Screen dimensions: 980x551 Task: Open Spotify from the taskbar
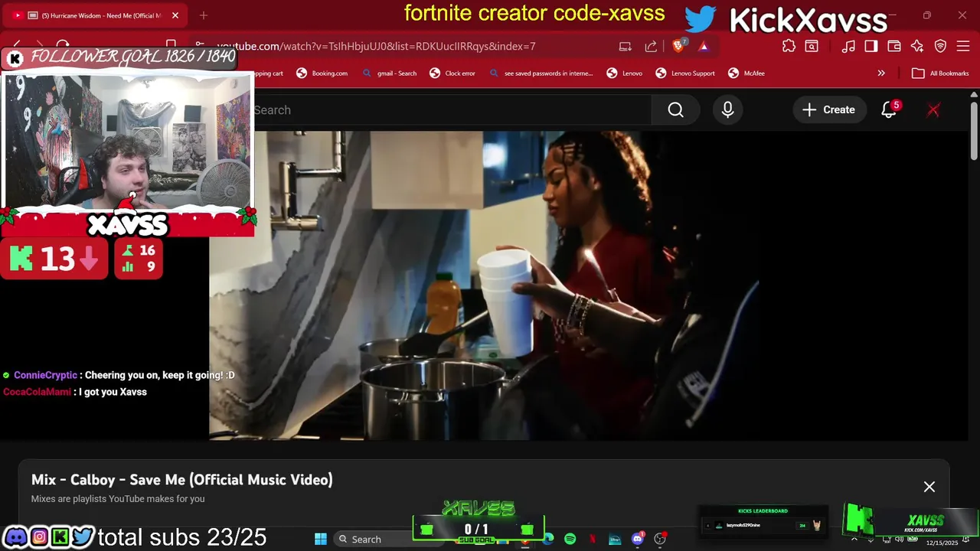570,539
